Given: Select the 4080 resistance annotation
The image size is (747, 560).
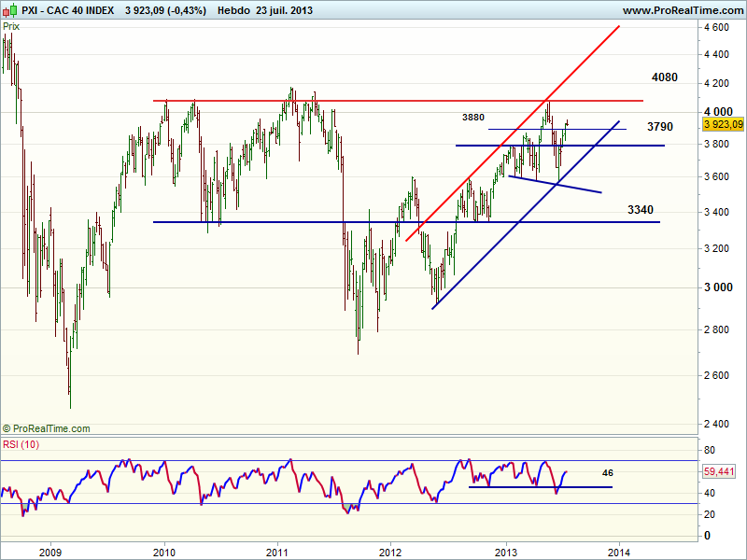Looking at the screenshot, I should [665, 77].
